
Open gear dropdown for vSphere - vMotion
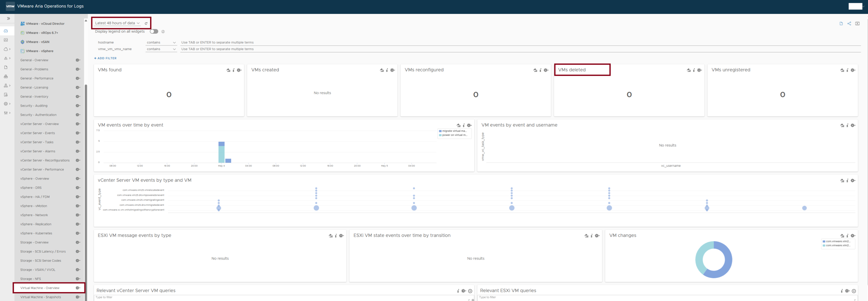(x=78, y=206)
